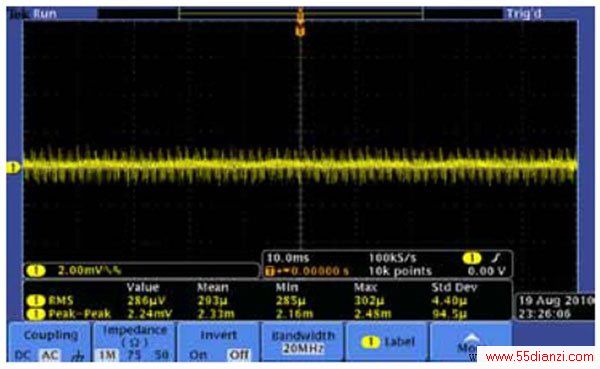The height and width of the screenshot is (369, 600).
Task: Turn Invert On
Action: point(198,355)
